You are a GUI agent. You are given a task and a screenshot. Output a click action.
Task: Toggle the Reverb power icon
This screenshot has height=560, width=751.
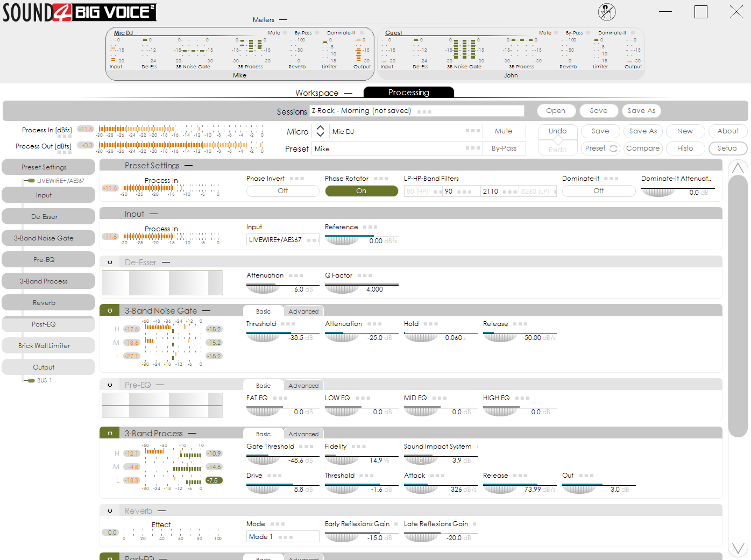tap(110, 511)
